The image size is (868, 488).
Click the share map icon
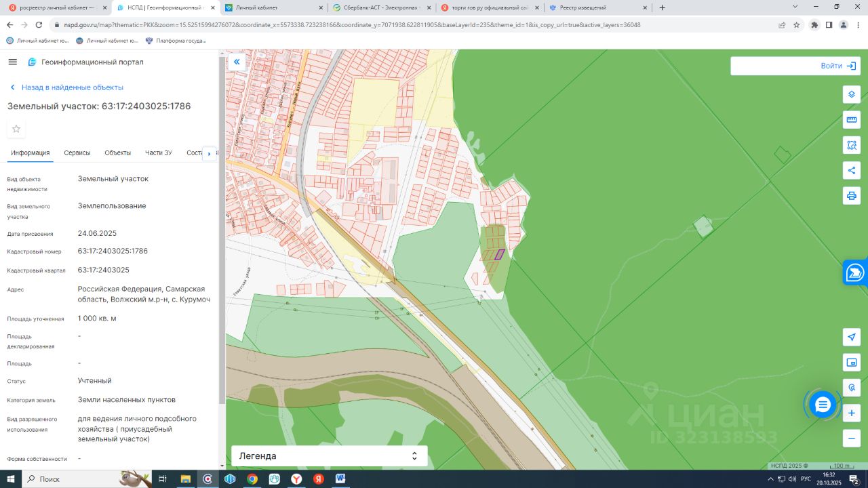(x=852, y=170)
